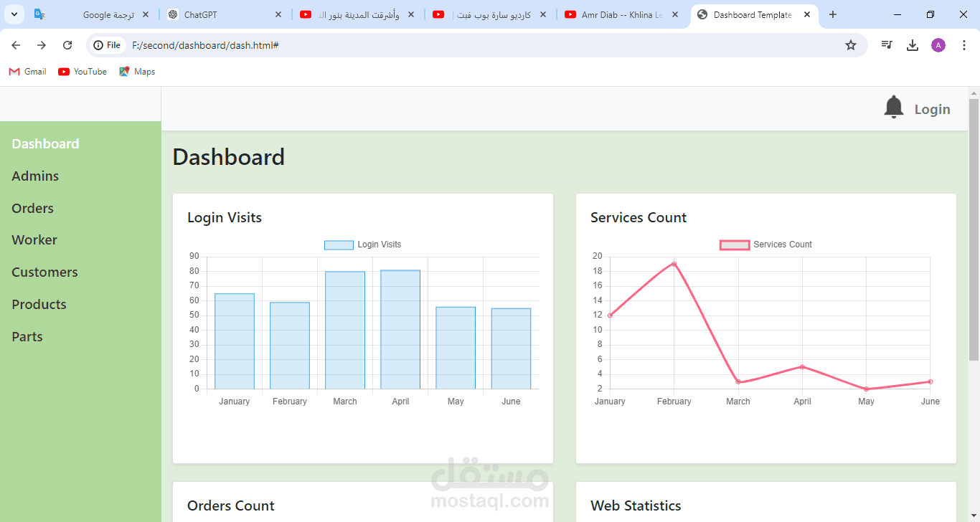Click the vertical page scrollbar thumb
Image resolution: width=980 pixels, height=522 pixels.
coord(974,229)
